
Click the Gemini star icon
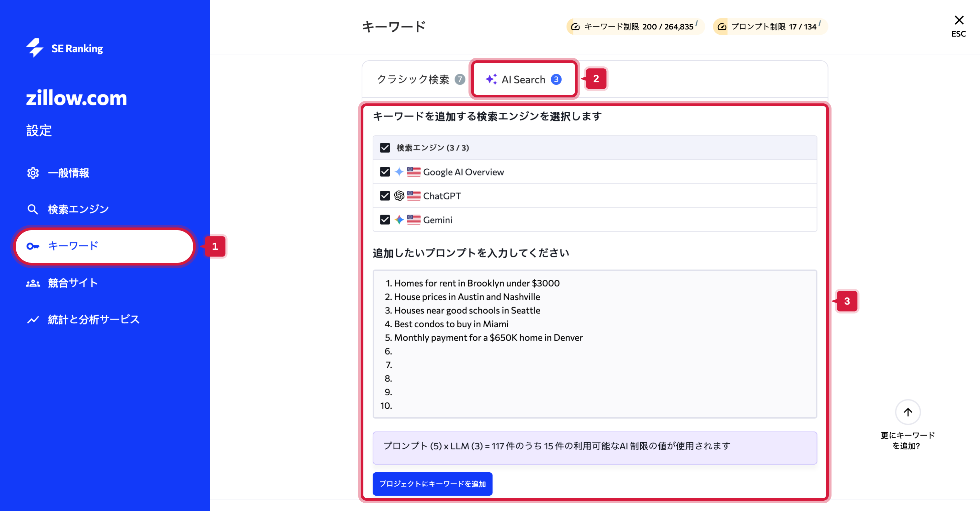tap(399, 220)
